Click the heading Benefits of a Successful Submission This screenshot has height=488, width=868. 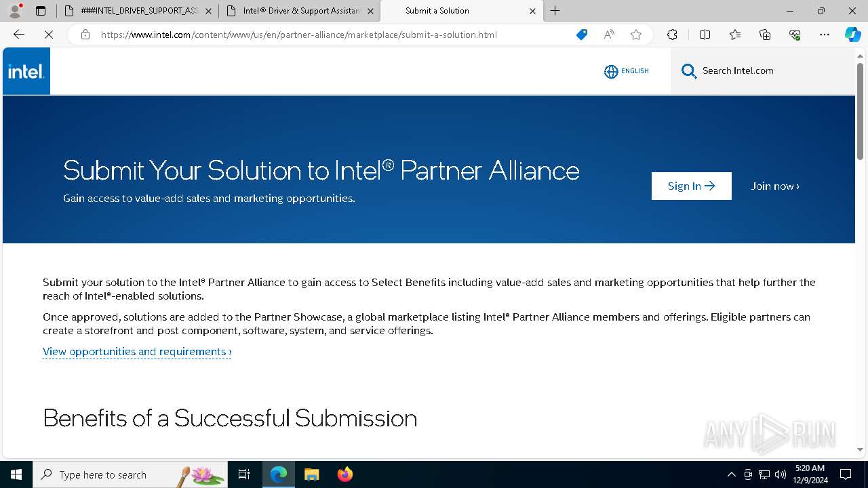230,418
